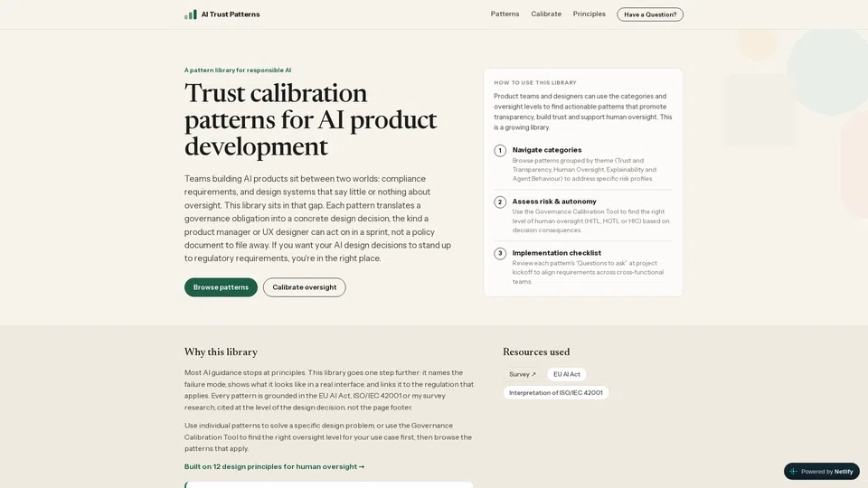
Task: Select step 2 circle for Assess risk & autonomy
Action: click(500, 202)
